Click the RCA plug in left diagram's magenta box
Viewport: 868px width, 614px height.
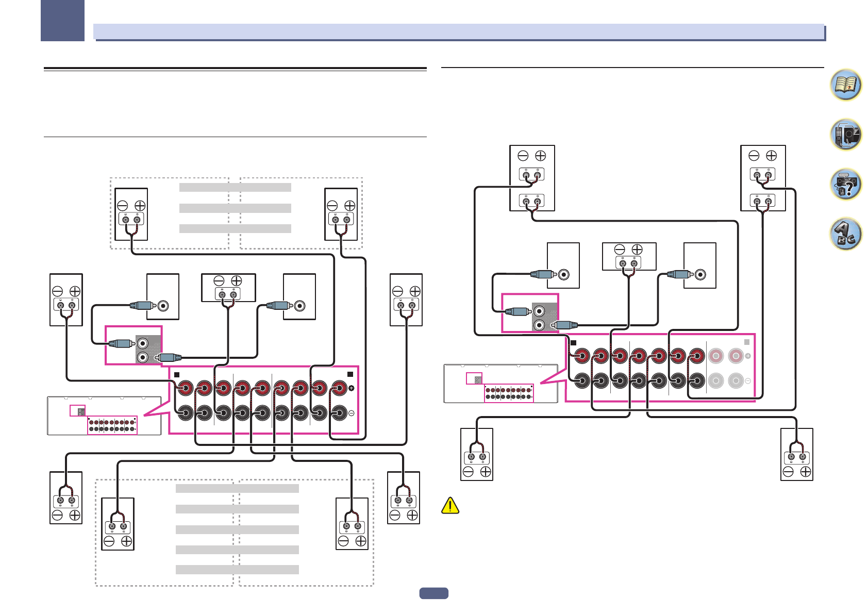pyautogui.click(x=122, y=343)
